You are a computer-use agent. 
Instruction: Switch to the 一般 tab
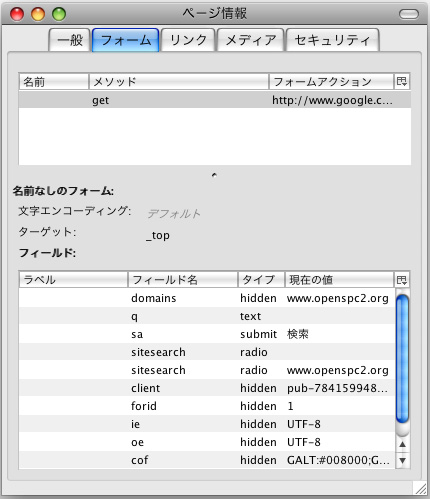pyautogui.click(x=70, y=40)
